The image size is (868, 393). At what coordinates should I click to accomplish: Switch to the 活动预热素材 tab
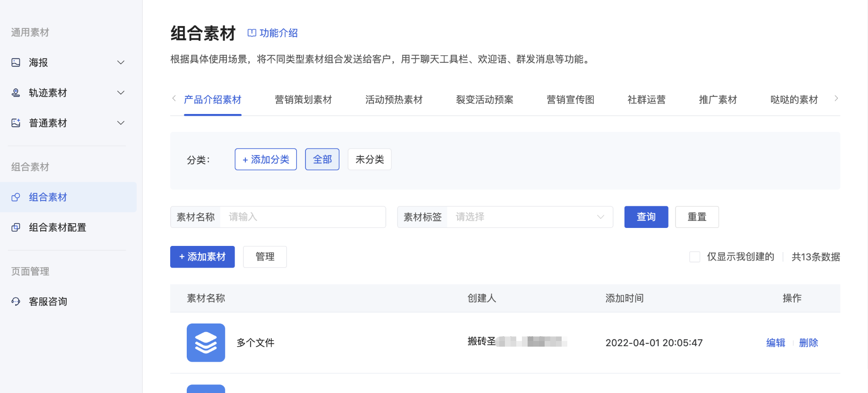[x=394, y=100]
